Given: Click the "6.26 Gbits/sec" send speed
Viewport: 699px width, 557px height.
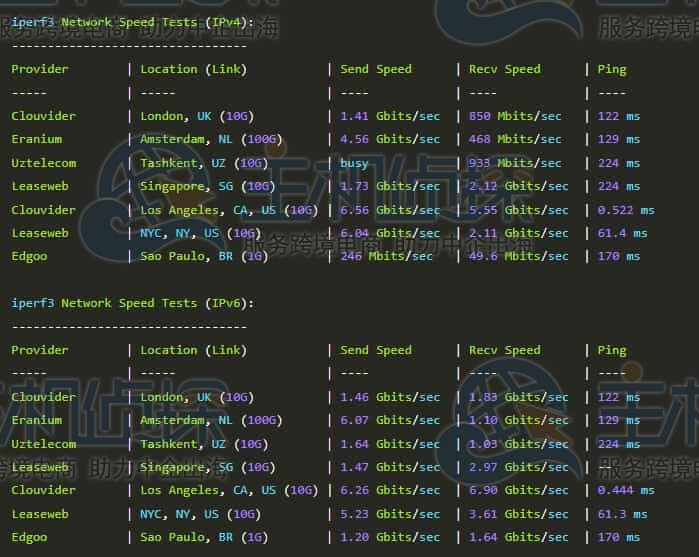Looking at the screenshot, I should tap(390, 491).
